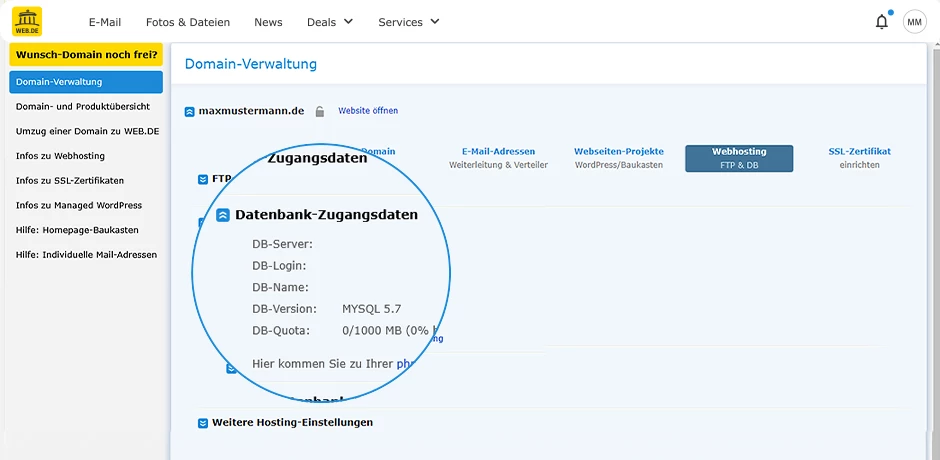Viewport: 940px width, 460px height.
Task: Open the MM account avatar
Action: coord(914,22)
